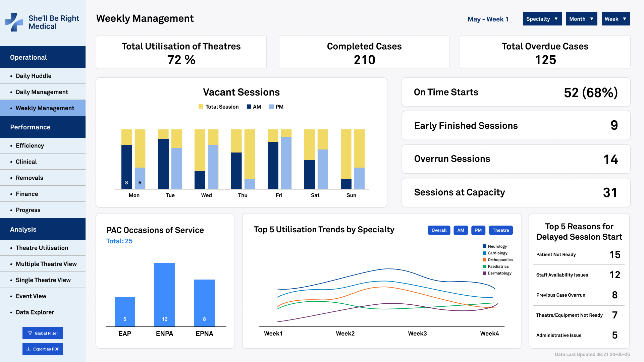Open the Week dropdown

coord(616,19)
